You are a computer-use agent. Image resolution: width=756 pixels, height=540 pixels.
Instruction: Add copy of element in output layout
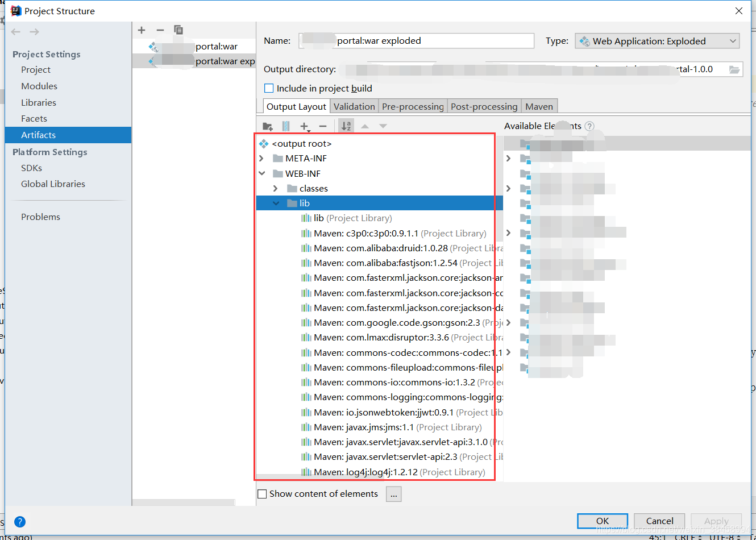(x=304, y=126)
